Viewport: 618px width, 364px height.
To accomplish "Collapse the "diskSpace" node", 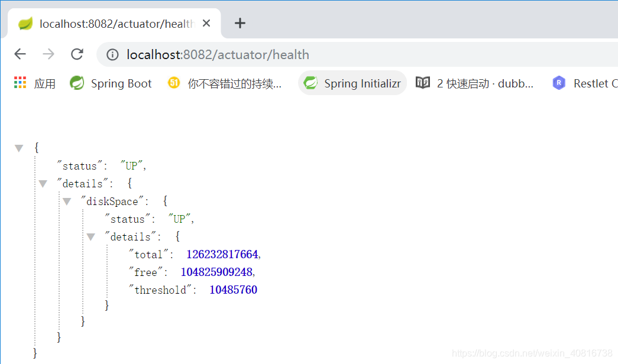I will 67,201.
